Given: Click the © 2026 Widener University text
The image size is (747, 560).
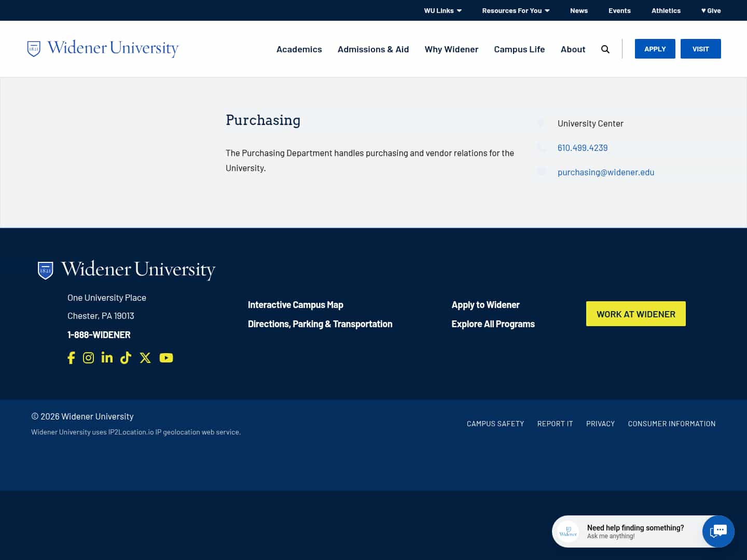Looking at the screenshot, I should tap(82, 416).
